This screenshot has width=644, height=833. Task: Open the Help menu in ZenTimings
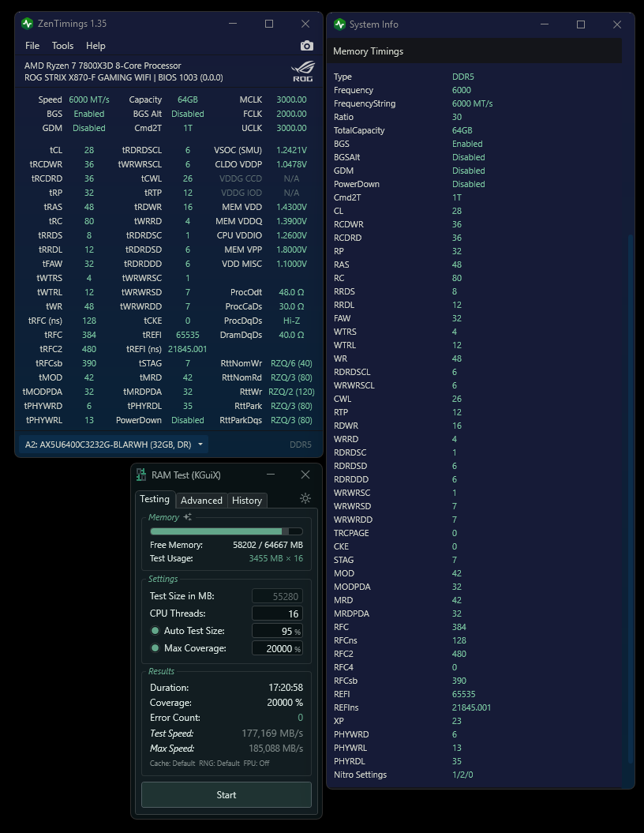[x=95, y=46]
